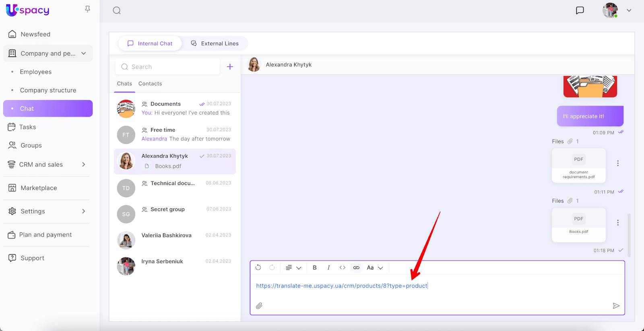Toggle bold formatting
The width and height of the screenshot is (644, 331).
[x=315, y=268]
